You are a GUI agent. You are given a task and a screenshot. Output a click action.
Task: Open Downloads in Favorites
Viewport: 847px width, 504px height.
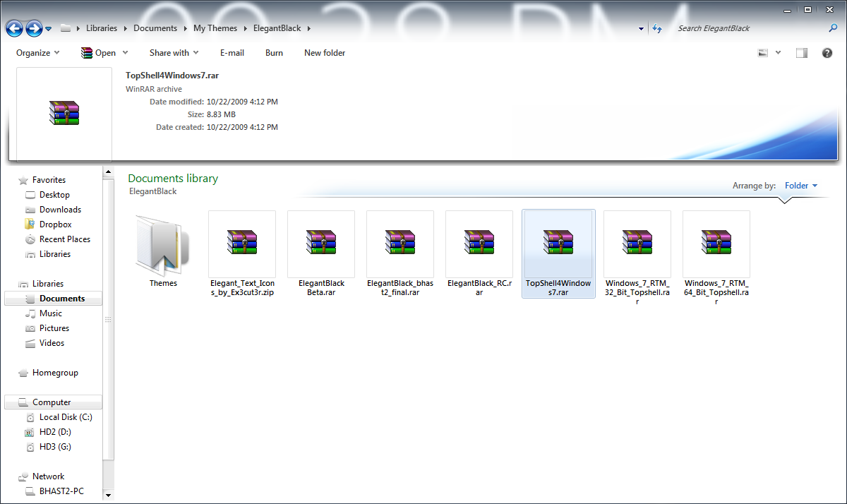coord(60,210)
